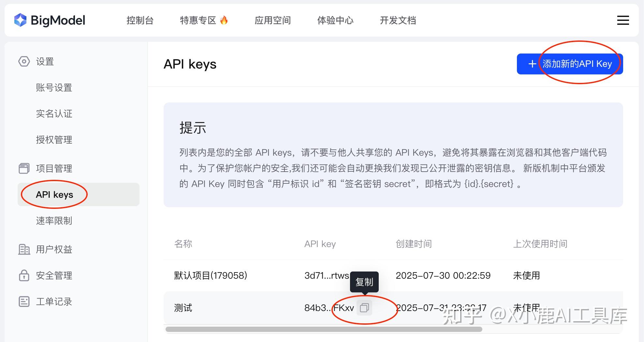Image resolution: width=644 pixels, height=342 pixels.
Task: Click 未使用 in the 默认项目 row
Action: (526, 275)
